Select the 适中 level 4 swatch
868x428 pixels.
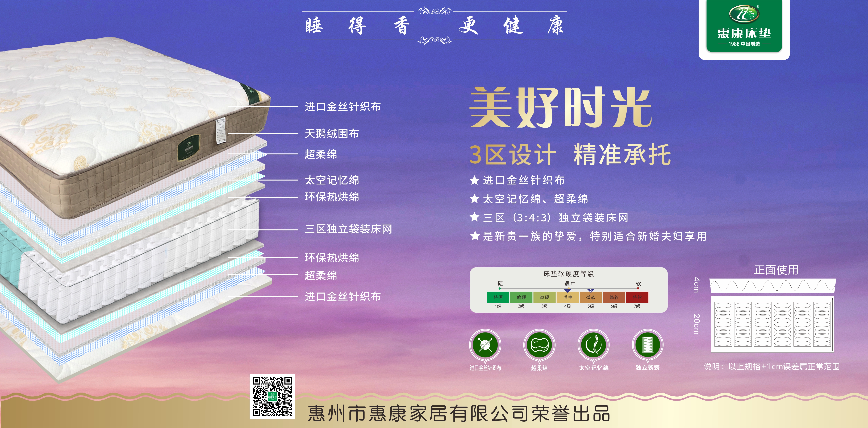(568, 298)
